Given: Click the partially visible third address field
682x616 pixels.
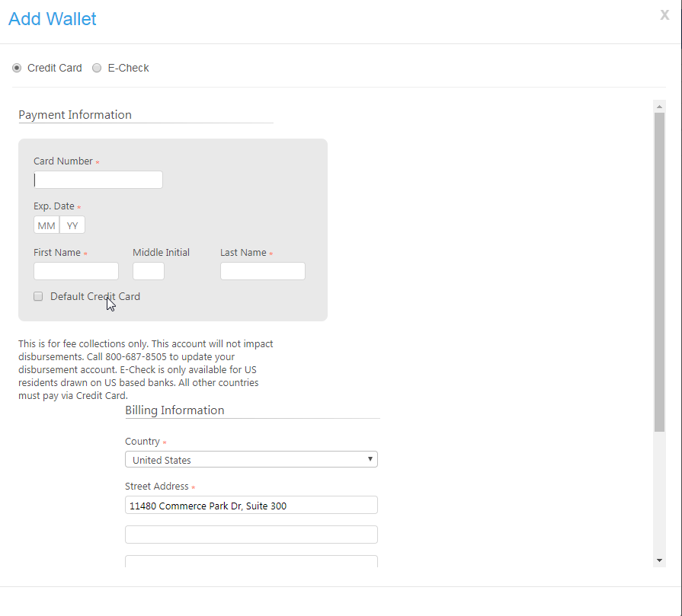Looking at the screenshot, I should coord(251,561).
